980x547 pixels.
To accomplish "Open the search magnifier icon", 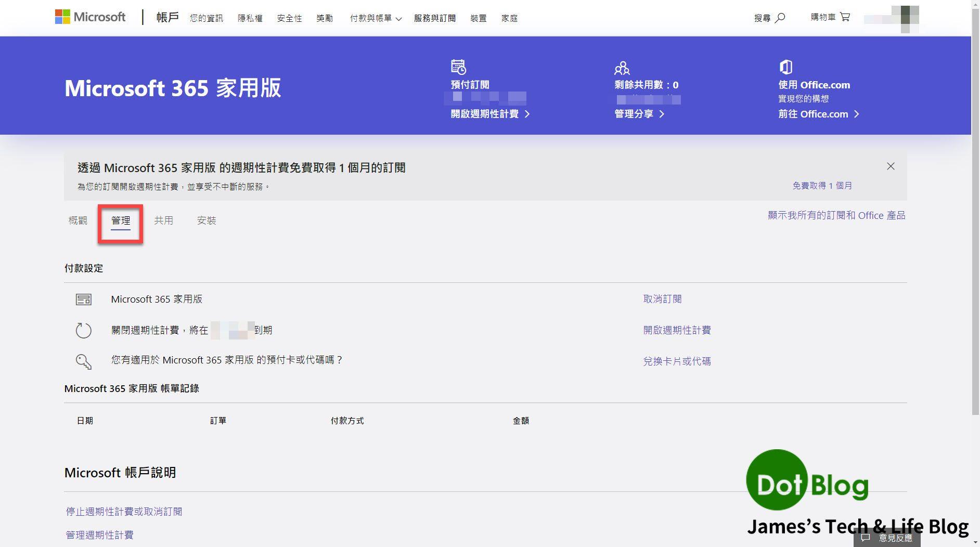I will (780, 18).
